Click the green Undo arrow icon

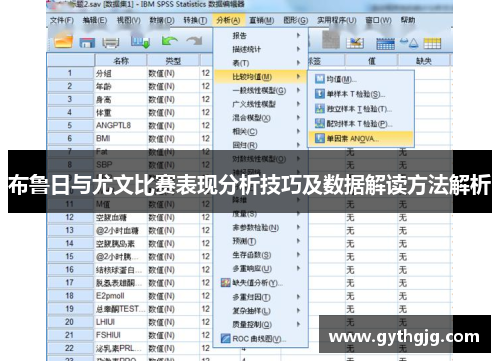(169, 41)
